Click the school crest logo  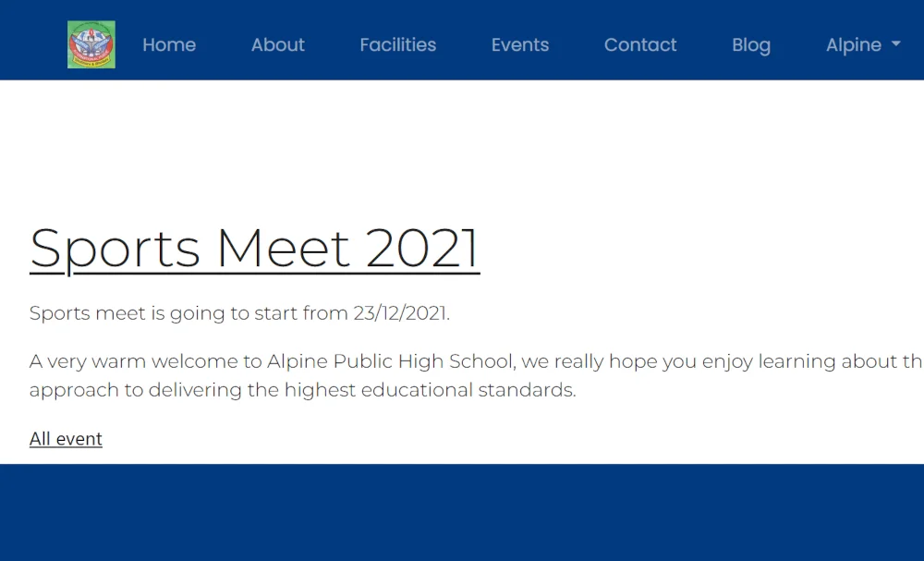(x=91, y=44)
